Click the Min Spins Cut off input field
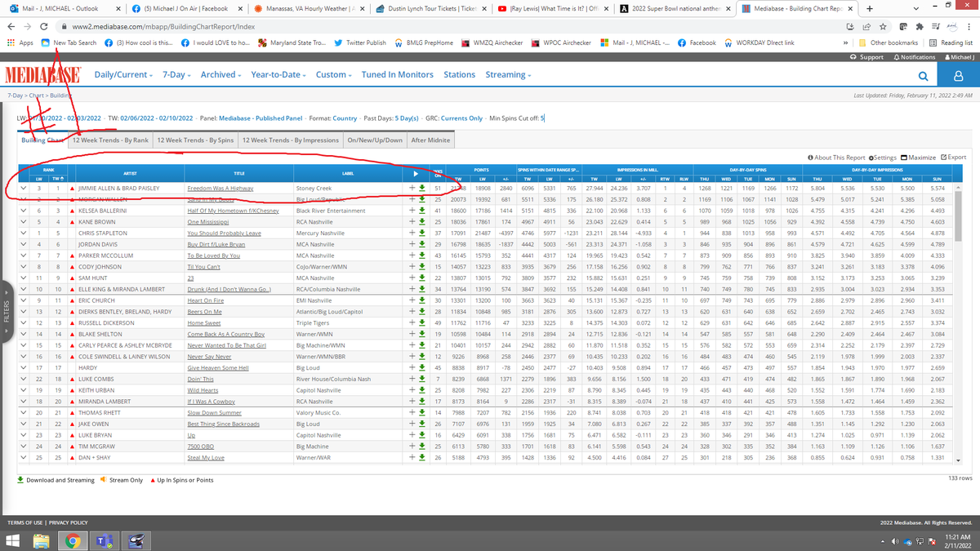The width and height of the screenshot is (980, 551). (x=542, y=118)
